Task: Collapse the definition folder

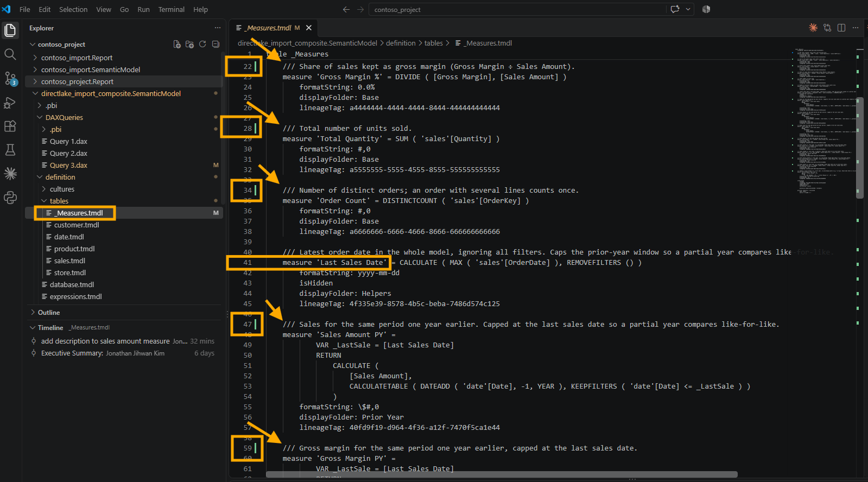Action: 60,177
